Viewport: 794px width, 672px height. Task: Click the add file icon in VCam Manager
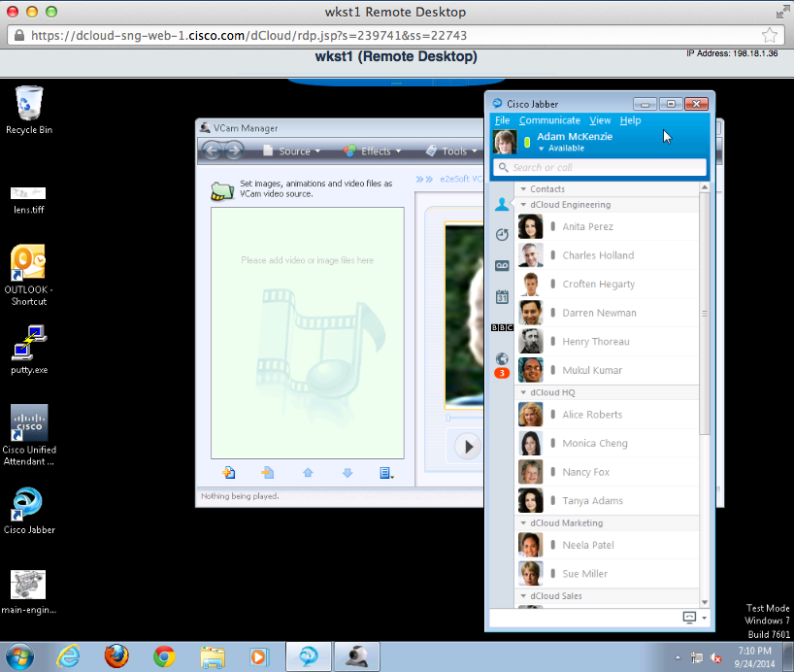pyautogui.click(x=229, y=473)
